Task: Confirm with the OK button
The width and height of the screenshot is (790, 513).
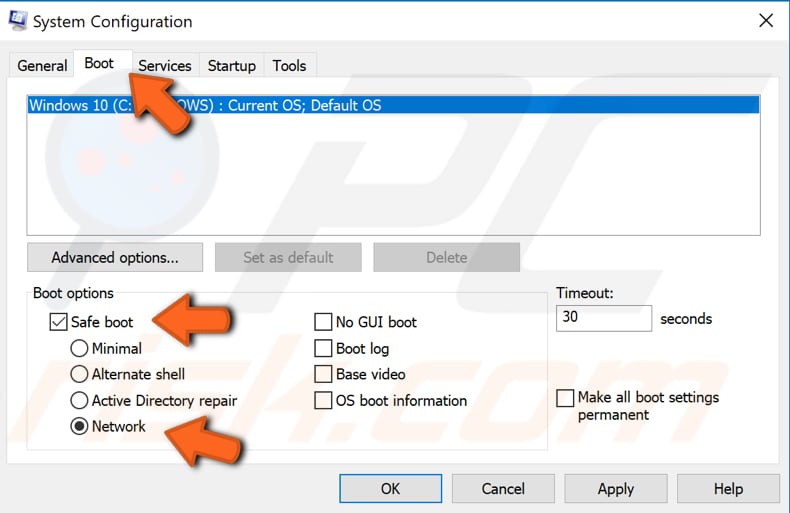Action: click(x=390, y=488)
